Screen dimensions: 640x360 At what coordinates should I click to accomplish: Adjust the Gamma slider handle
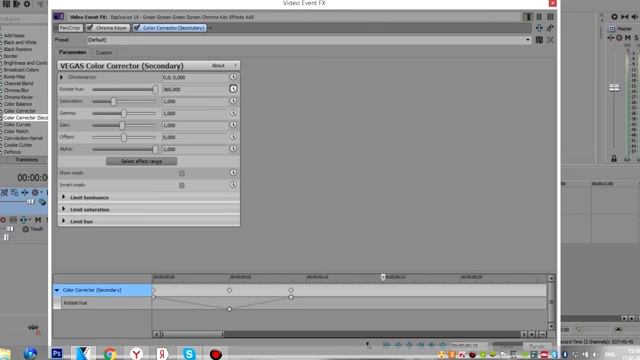tap(124, 113)
